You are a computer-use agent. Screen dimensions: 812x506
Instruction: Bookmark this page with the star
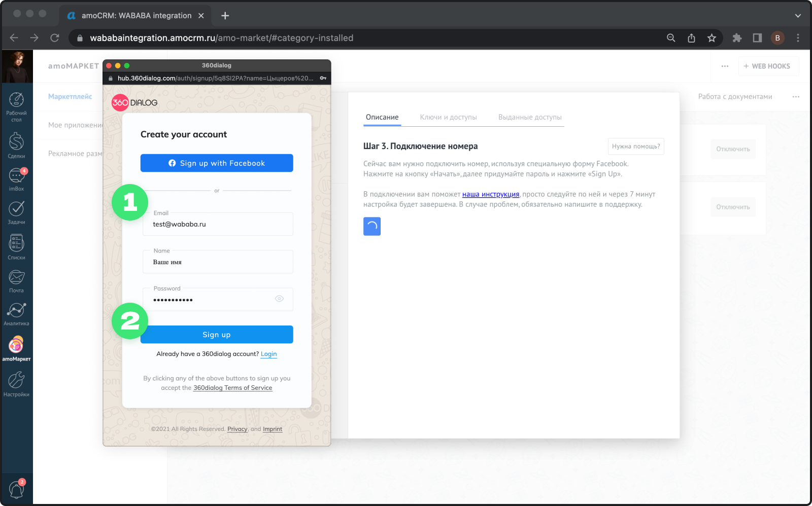(x=712, y=38)
